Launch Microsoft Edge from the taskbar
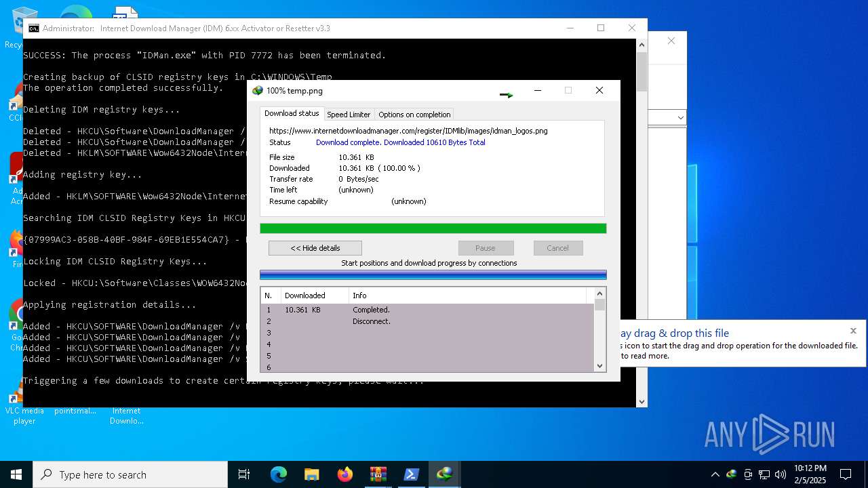Viewport: 868px width, 488px height. 279,474
